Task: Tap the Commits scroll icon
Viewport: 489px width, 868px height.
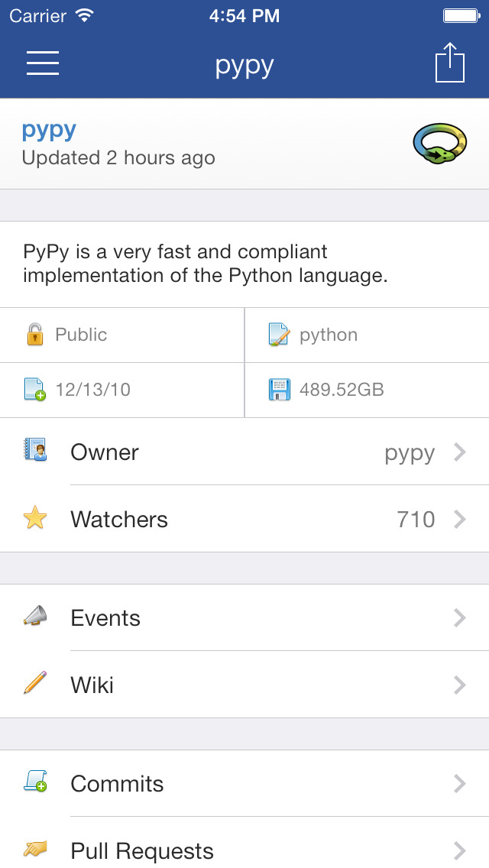Action: 35,781
